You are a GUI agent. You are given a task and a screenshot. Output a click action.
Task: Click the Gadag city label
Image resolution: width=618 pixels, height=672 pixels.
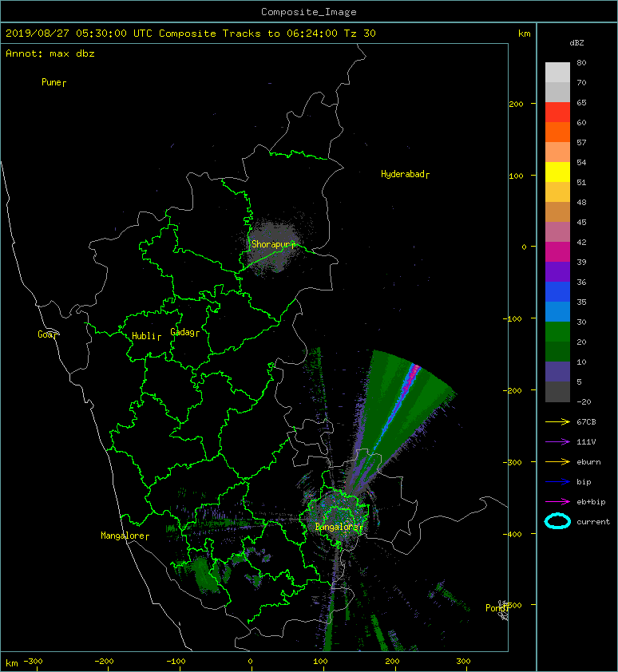[183, 332]
